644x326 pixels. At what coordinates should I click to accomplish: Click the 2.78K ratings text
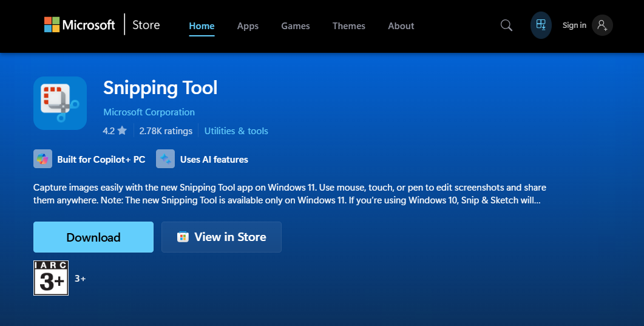click(166, 131)
